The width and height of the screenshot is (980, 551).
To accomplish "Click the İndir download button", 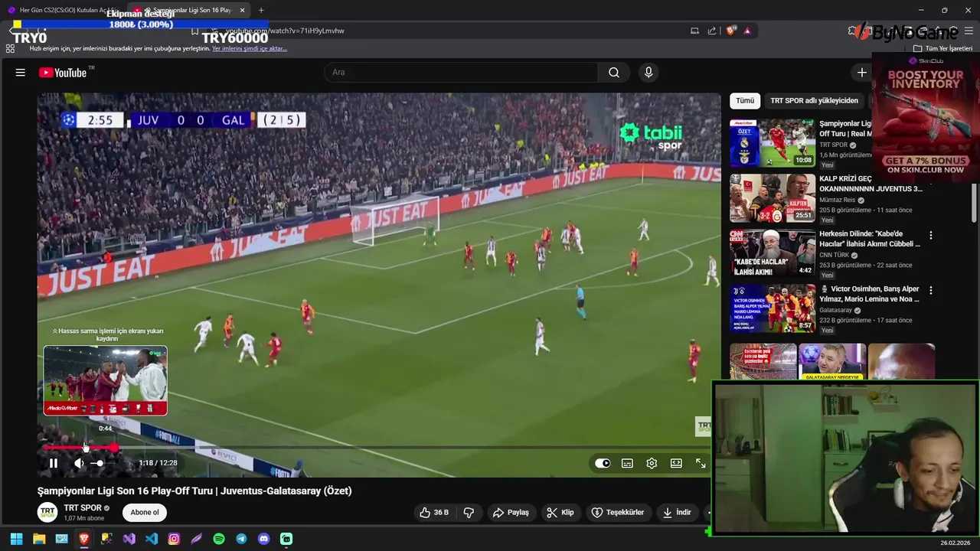I will [677, 513].
